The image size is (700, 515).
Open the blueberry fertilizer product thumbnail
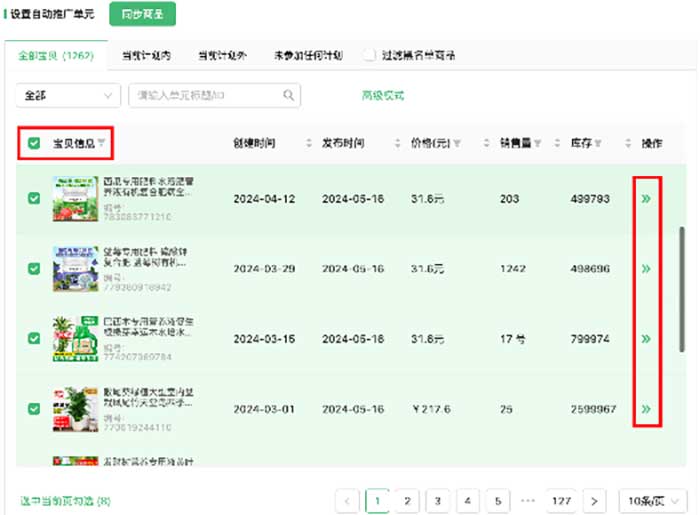(75, 269)
